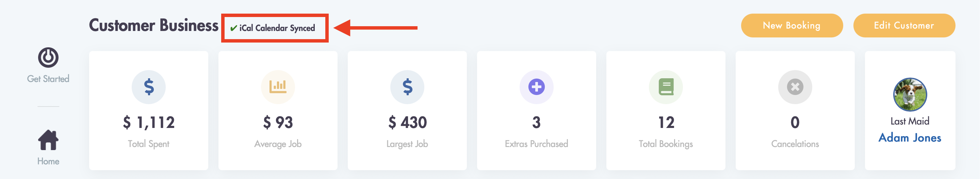Click the iCal Calendar Synced status text
Viewport: 980px width, 179px height.
(x=277, y=28)
